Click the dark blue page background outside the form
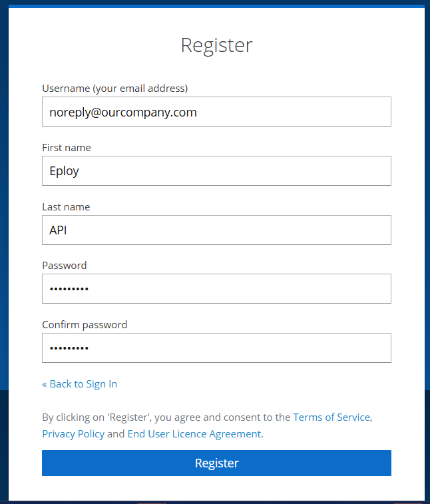This screenshot has height=504, width=430. pos(4,225)
